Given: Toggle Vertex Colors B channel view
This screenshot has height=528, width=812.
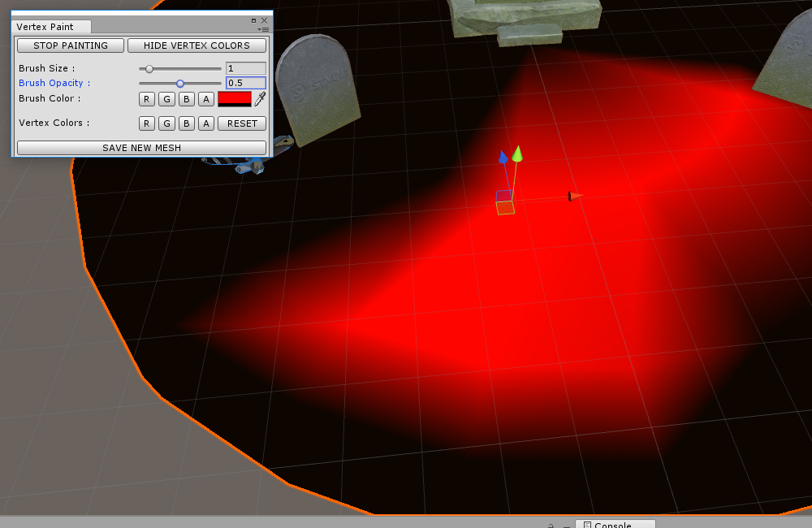Looking at the screenshot, I should click(187, 123).
